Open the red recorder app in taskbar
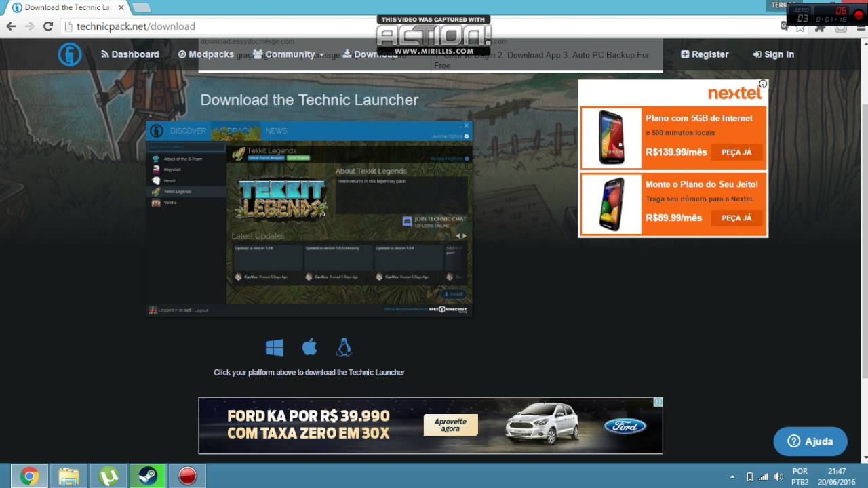Viewport: 868px width, 488px height. (x=187, y=476)
